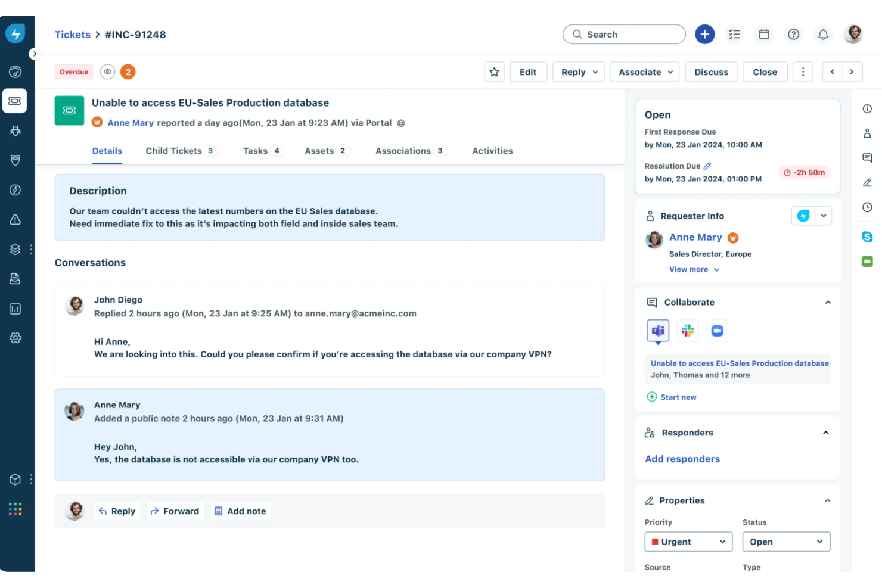This screenshot has width=882, height=588.
Task: Open the Dashboard from the left sidebar
Action: point(15,71)
